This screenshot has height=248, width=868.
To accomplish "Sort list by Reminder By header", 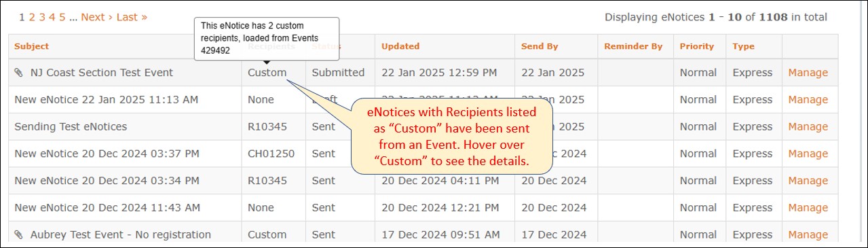I will (x=633, y=46).
